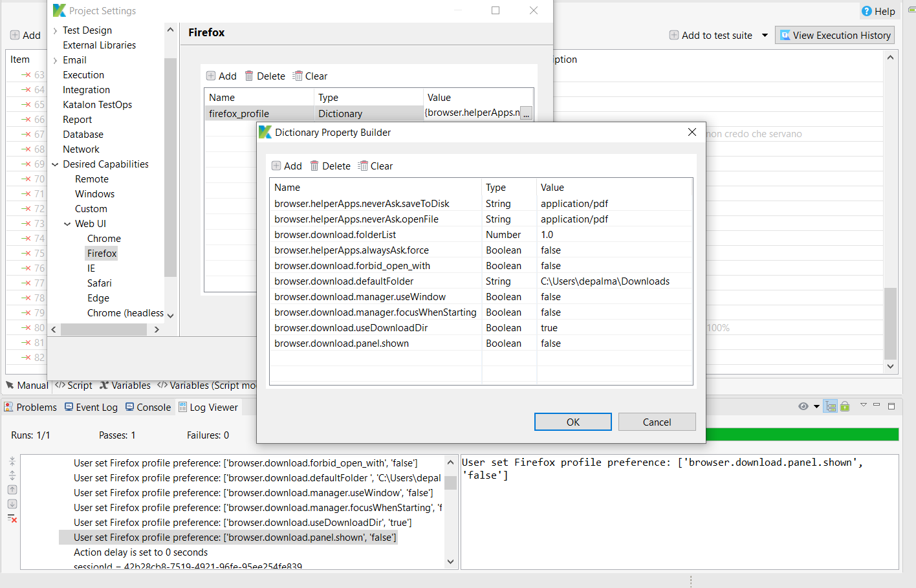The height and width of the screenshot is (588, 916).
Task: Show only failed steps in Log Viewer
Action: point(12,518)
